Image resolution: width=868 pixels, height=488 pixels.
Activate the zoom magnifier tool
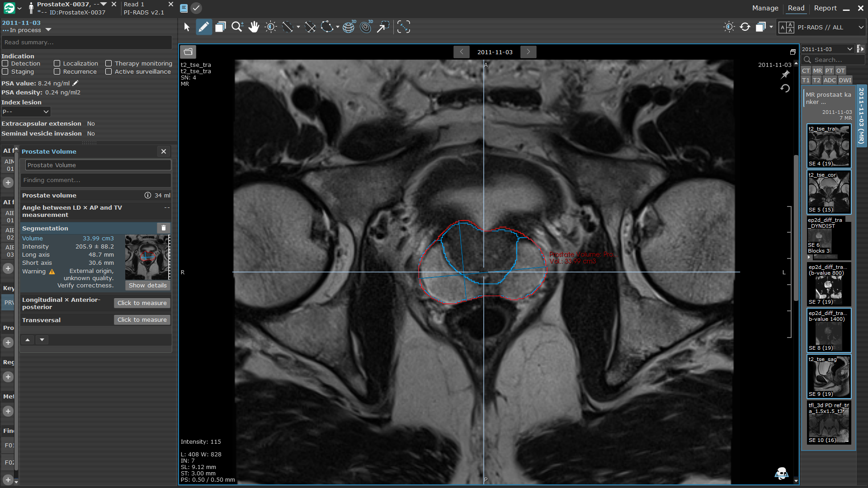237,27
